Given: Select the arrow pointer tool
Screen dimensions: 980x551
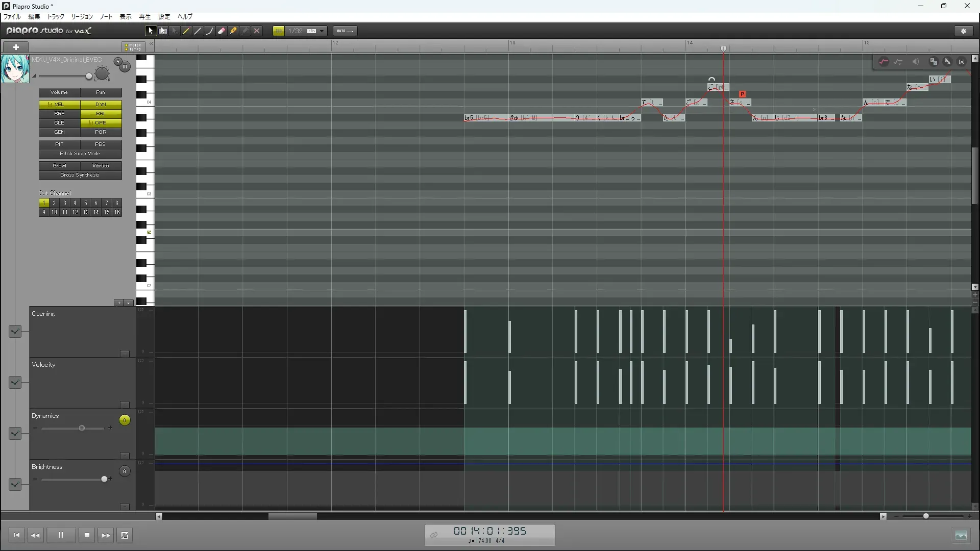Looking at the screenshot, I should pos(150,31).
